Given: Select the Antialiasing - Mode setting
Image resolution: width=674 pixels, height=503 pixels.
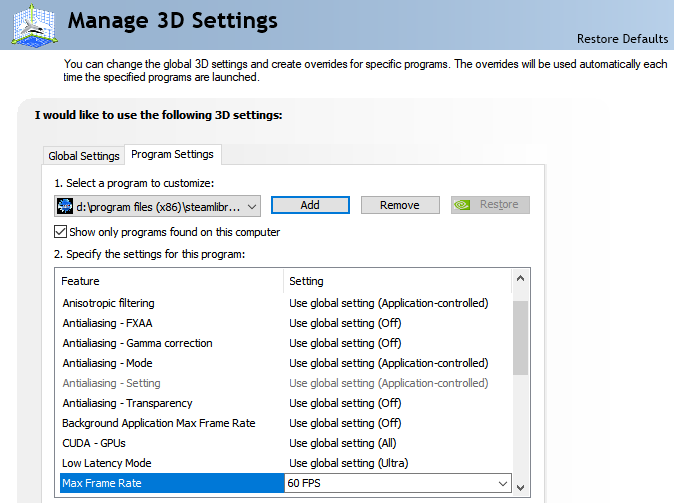Looking at the screenshot, I should [x=107, y=363].
